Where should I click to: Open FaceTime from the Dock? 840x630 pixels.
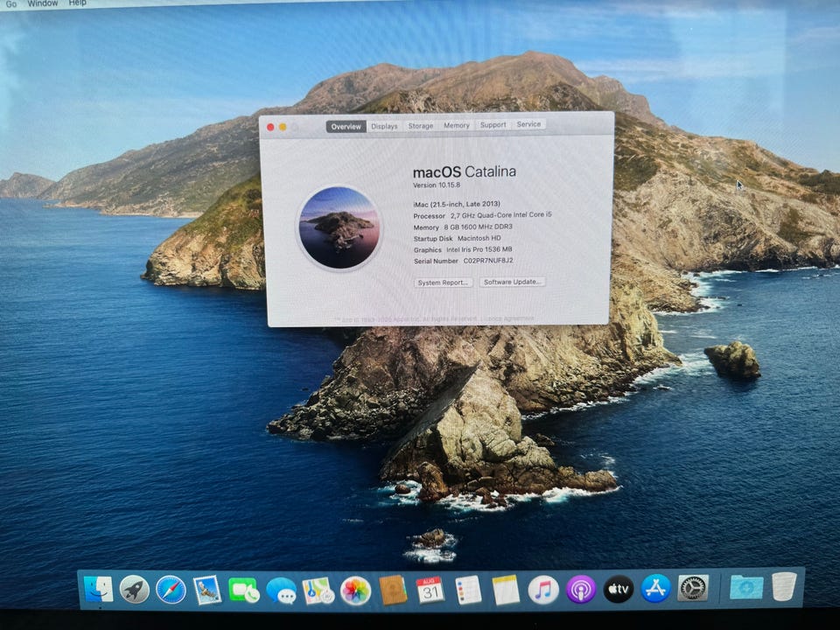(x=244, y=591)
